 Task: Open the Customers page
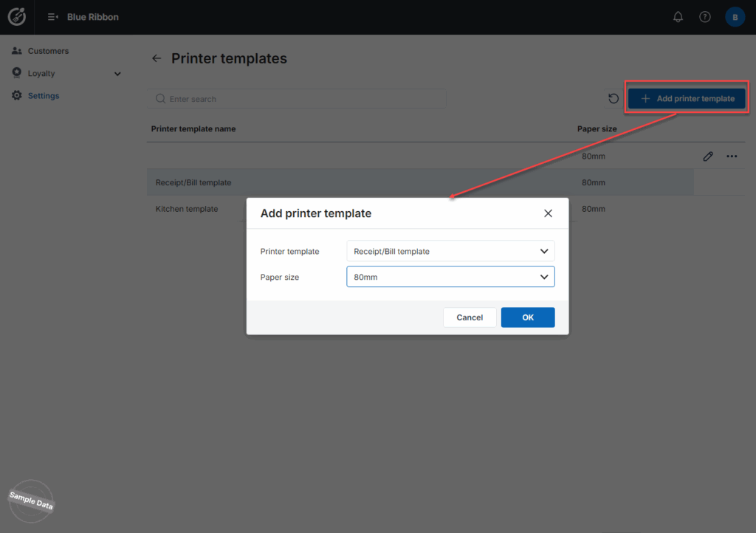[48, 51]
